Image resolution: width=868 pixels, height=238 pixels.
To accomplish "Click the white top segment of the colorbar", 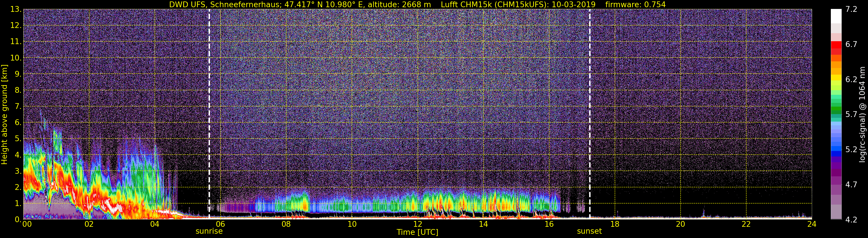I will [x=836, y=16].
